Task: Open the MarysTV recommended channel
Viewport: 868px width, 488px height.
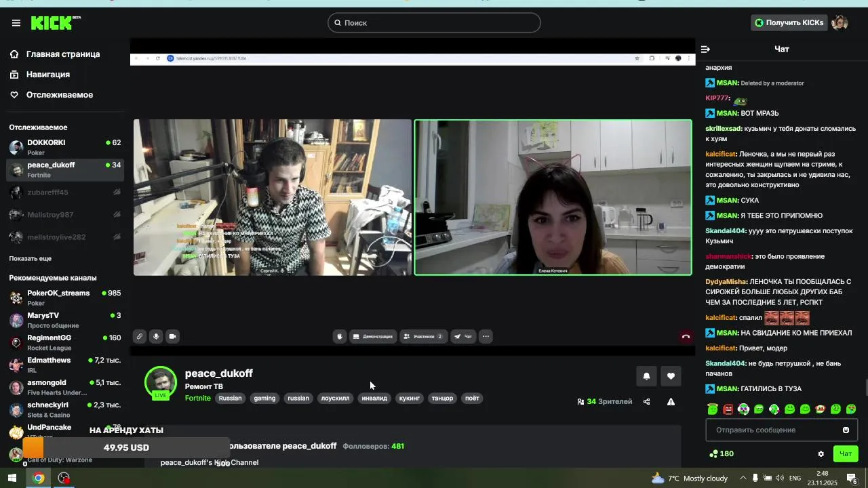Action: click(65, 320)
